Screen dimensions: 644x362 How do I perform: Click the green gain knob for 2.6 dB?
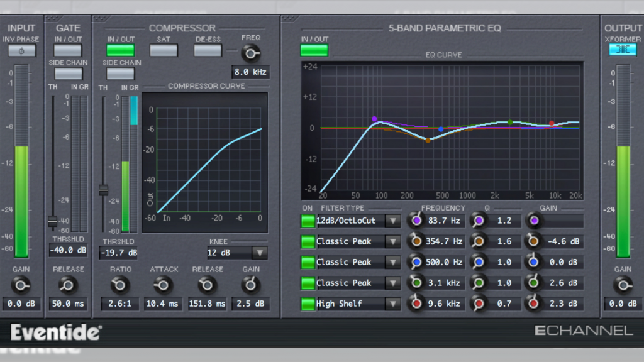[533, 283]
